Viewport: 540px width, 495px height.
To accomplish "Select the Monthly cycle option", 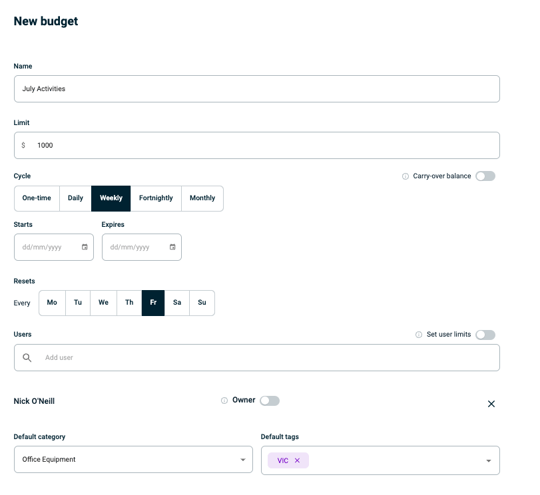I will coord(202,198).
